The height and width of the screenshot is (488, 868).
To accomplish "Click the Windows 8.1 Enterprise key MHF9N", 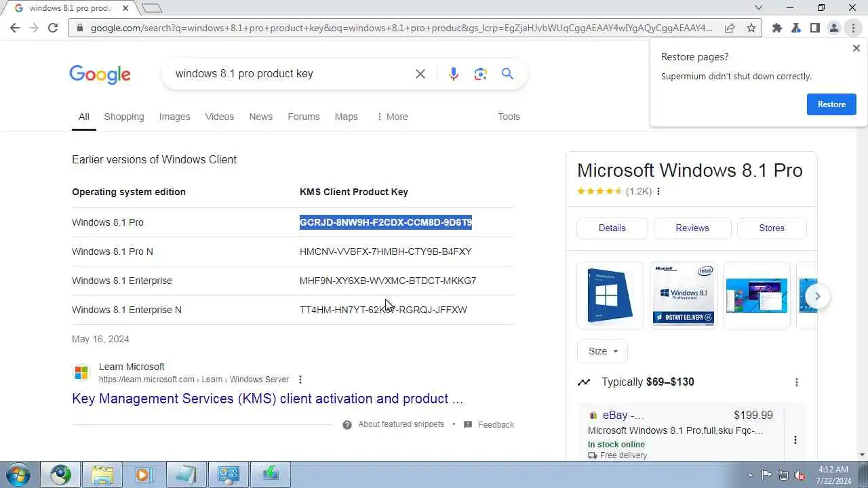I will pyautogui.click(x=388, y=281).
